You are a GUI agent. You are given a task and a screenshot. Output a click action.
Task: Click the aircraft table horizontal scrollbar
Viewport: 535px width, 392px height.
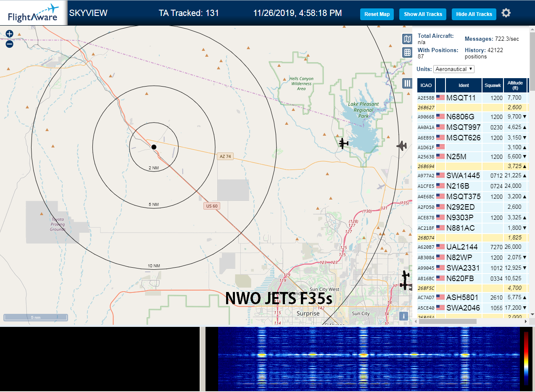(x=448, y=321)
